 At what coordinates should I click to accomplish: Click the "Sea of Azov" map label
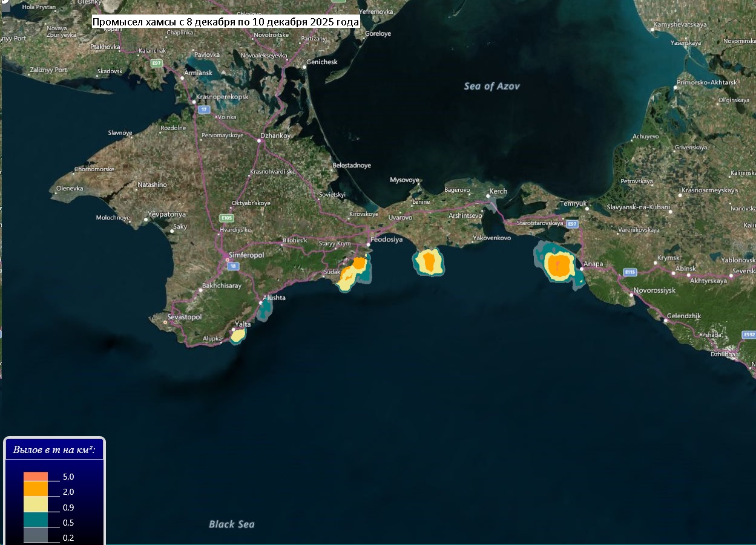tap(491, 86)
